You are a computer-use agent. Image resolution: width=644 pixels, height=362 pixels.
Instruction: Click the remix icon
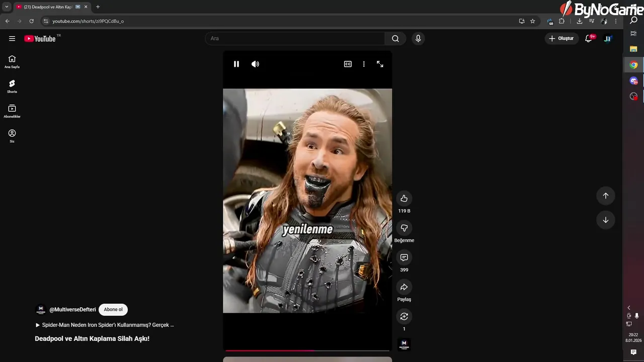pyautogui.click(x=404, y=316)
